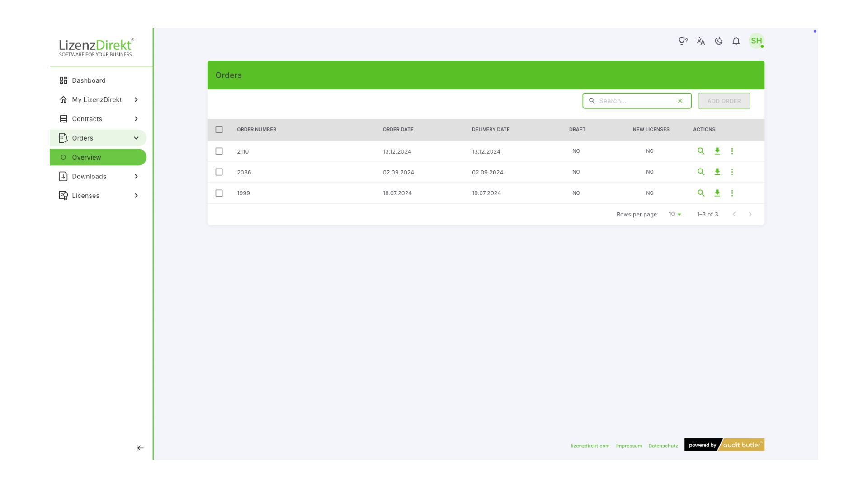Click the ADD ORDER button
Viewport: 868px width, 488px height.
723,101
